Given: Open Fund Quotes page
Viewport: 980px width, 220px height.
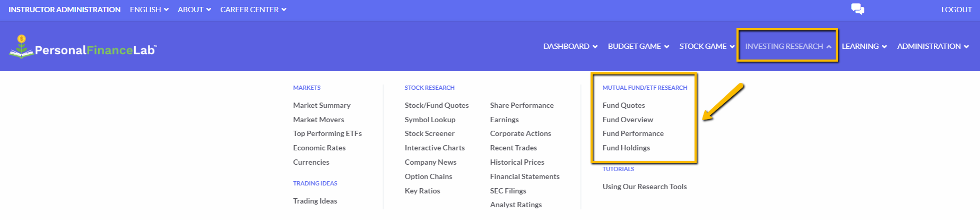Looking at the screenshot, I should click(x=623, y=105).
